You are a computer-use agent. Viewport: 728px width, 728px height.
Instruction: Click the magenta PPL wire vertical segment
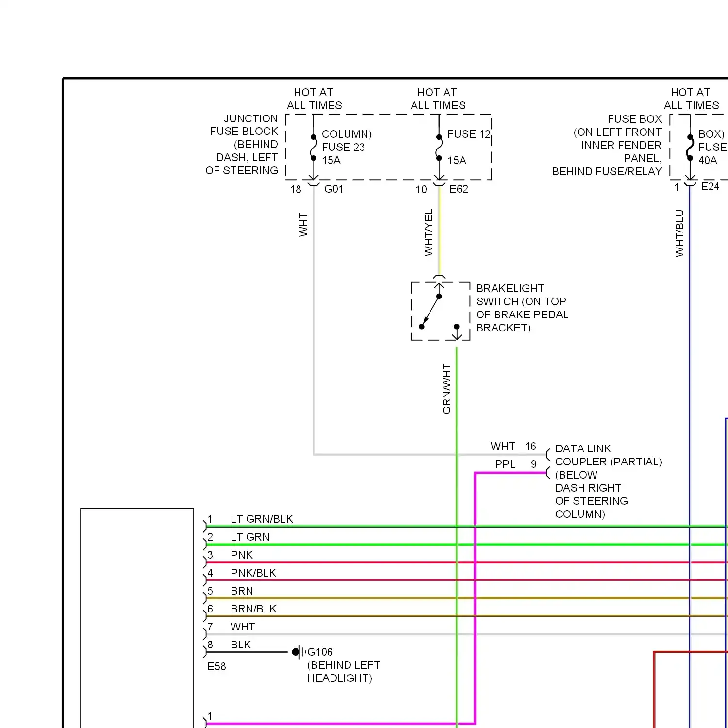coord(475,598)
